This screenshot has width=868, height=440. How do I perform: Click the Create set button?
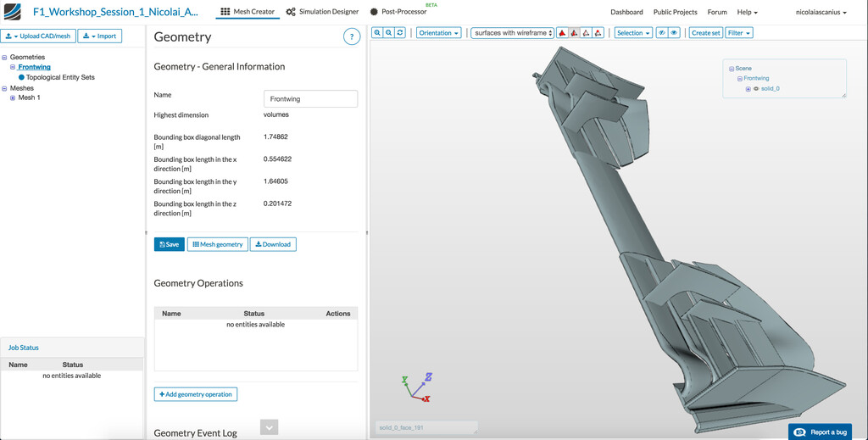point(706,33)
